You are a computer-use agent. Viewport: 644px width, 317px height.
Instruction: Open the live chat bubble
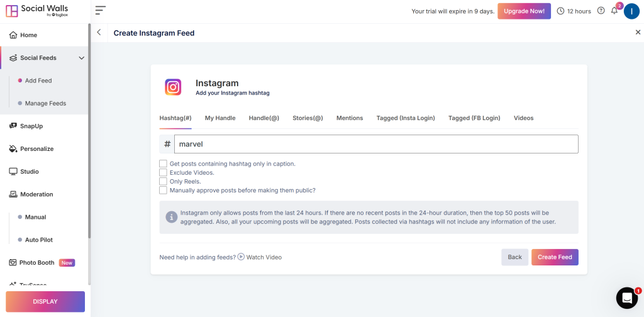click(x=627, y=298)
